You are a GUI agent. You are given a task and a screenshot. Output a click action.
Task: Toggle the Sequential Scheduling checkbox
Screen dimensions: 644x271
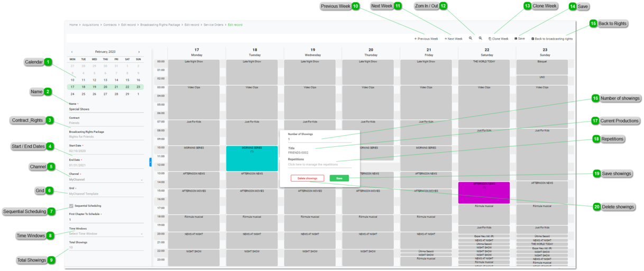[71, 205]
